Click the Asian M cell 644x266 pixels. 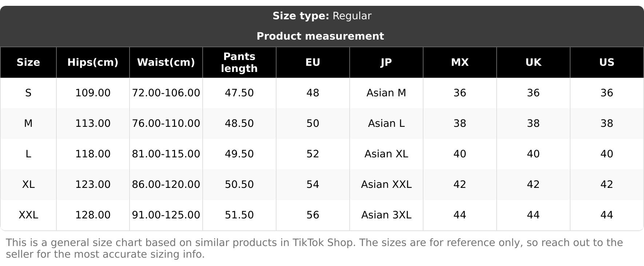[x=386, y=93]
